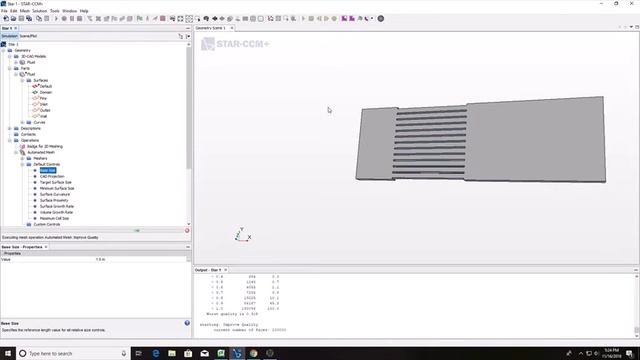Minimize the Output panel
Image resolution: width=640 pixels, height=360 pixels.
click(x=636, y=270)
